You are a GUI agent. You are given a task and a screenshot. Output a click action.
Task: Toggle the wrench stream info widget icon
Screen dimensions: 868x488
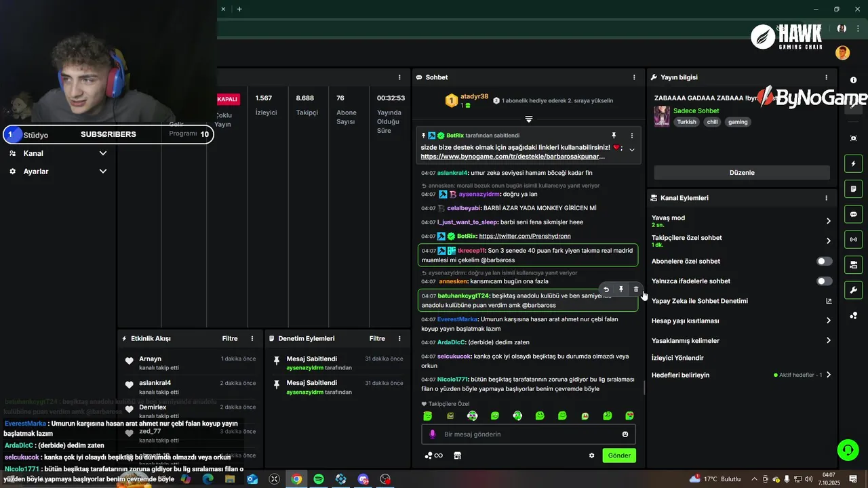(853, 290)
